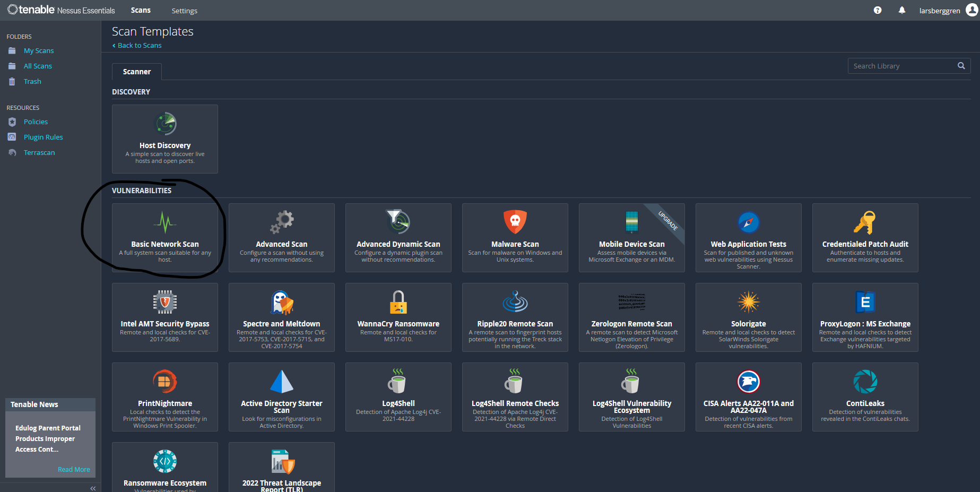Select the Basic Network Scan template
This screenshot has width=980, height=492.
pos(164,237)
